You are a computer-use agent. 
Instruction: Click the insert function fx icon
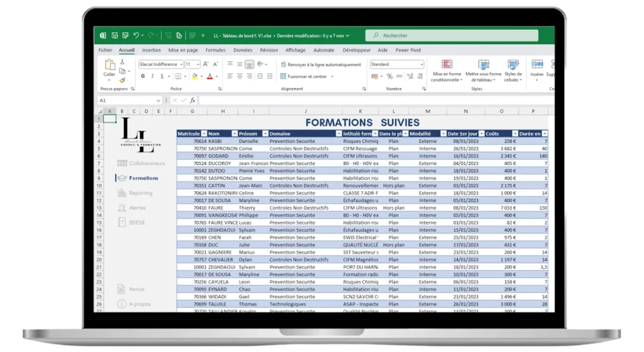coord(192,100)
